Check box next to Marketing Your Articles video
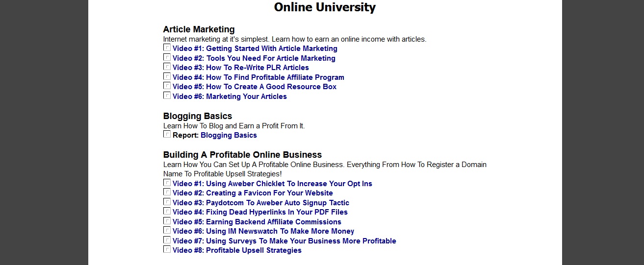The height and width of the screenshot is (265, 644). click(167, 96)
